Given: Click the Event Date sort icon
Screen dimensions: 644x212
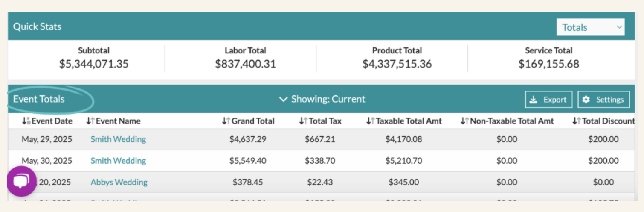Looking at the screenshot, I should pyautogui.click(x=26, y=121).
